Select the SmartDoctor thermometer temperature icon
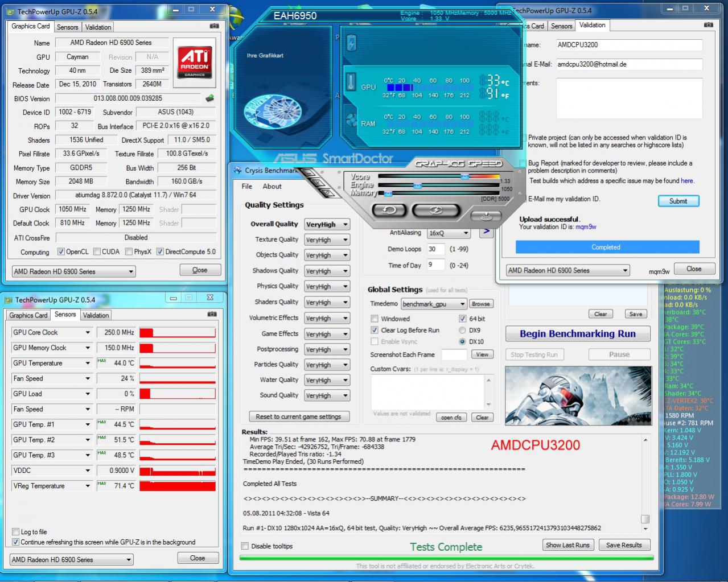Image resolution: width=728 pixels, height=582 pixels. (351, 81)
